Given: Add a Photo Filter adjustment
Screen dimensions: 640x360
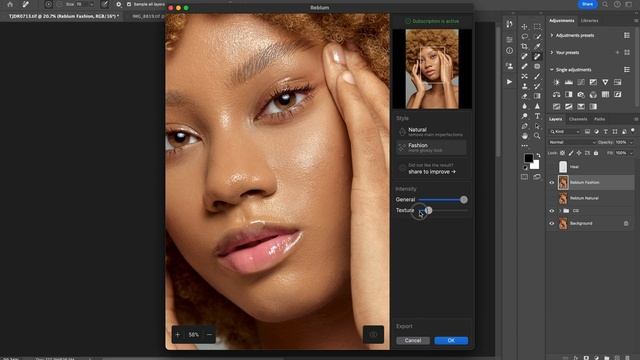Looking at the screenshot, I should [581, 94].
